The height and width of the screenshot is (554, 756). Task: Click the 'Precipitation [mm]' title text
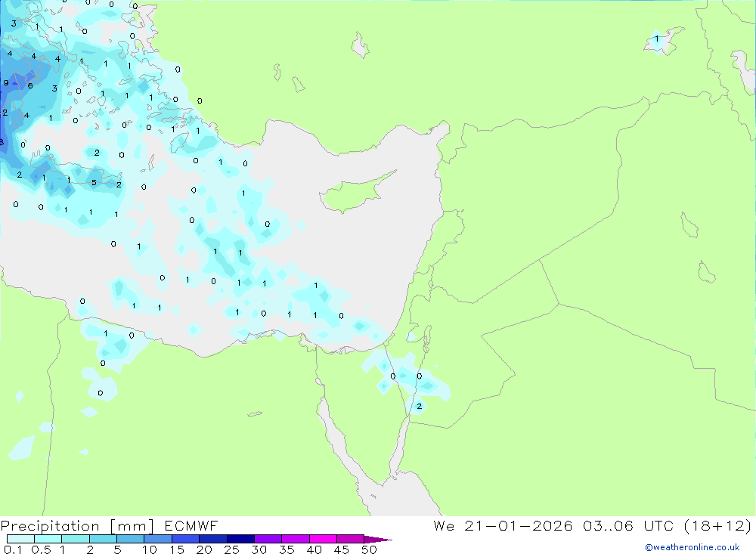point(78,526)
